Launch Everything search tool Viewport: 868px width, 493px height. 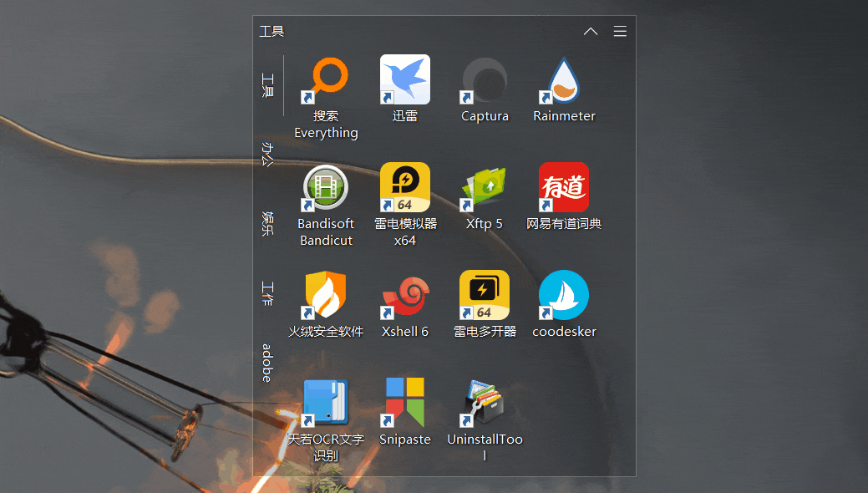pyautogui.click(x=326, y=79)
